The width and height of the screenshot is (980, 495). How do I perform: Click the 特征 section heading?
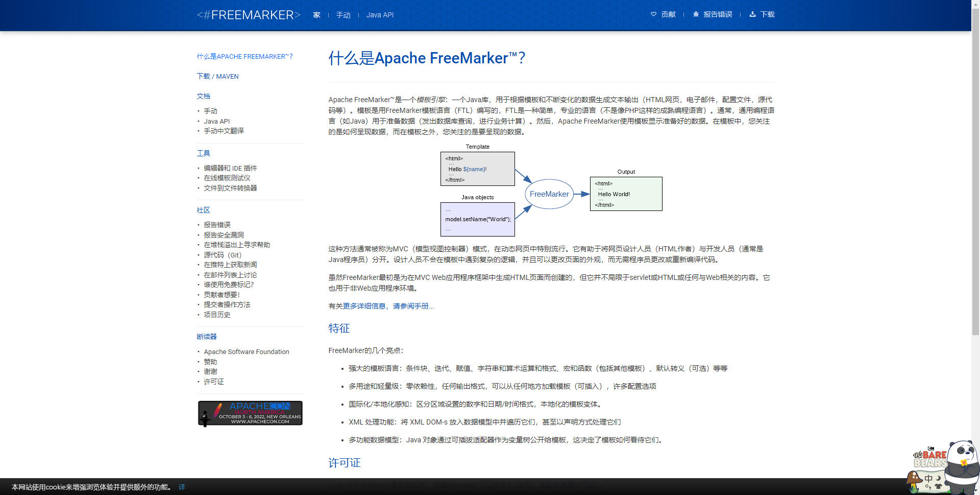click(x=339, y=328)
